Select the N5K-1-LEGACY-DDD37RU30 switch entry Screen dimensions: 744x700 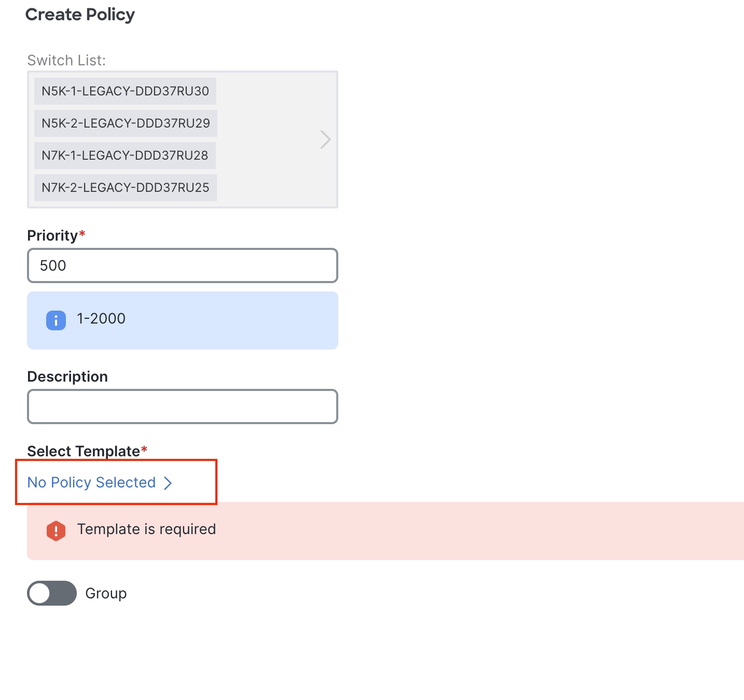(x=125, y=91)
